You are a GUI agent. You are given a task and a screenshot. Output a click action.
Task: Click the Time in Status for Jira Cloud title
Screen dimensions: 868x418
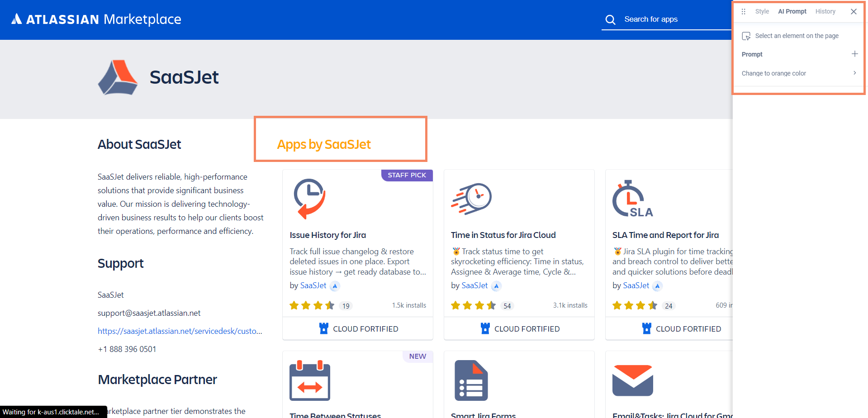pos(503,235)
